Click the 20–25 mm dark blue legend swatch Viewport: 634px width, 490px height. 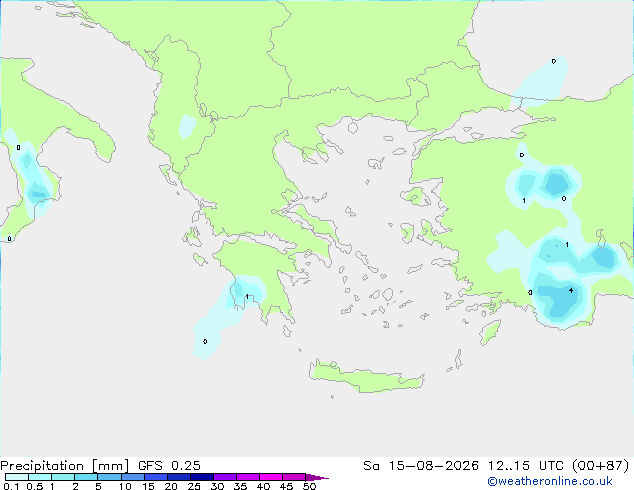pyautogui.click(x=179, y=477)
